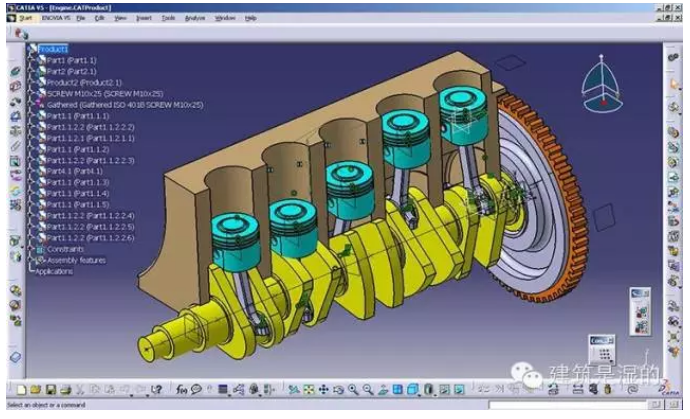Click the workbench icon below the menu bar
The image size is (690, 419).
point(20,33)
